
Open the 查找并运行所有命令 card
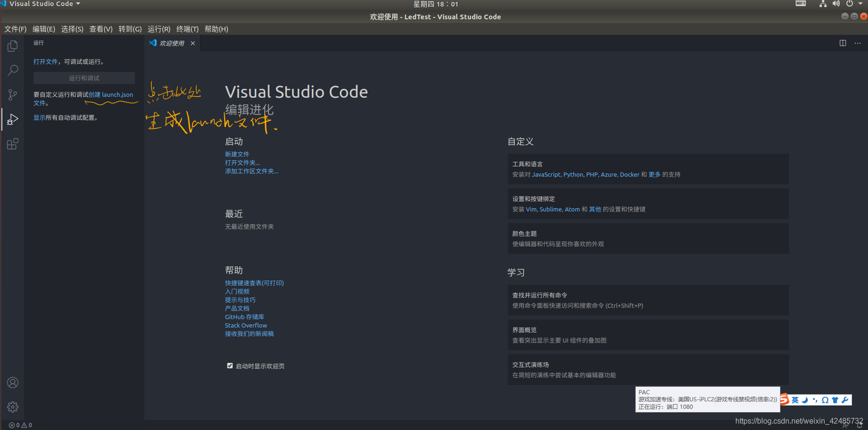click(x=648, y=300)
